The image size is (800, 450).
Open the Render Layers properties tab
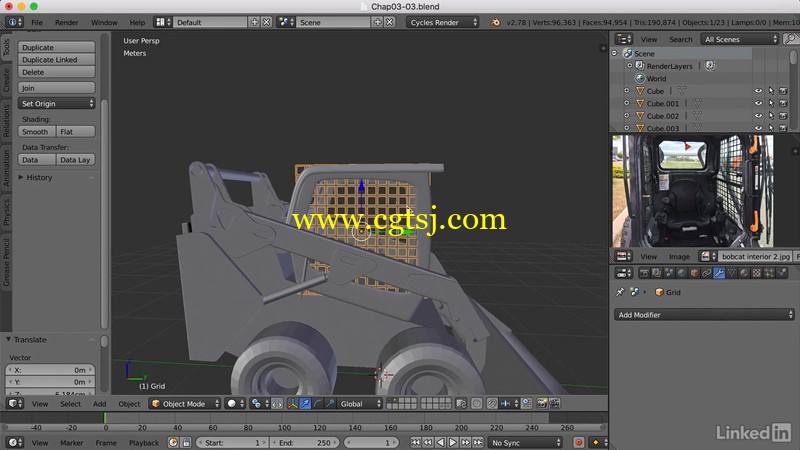(657, 273)
